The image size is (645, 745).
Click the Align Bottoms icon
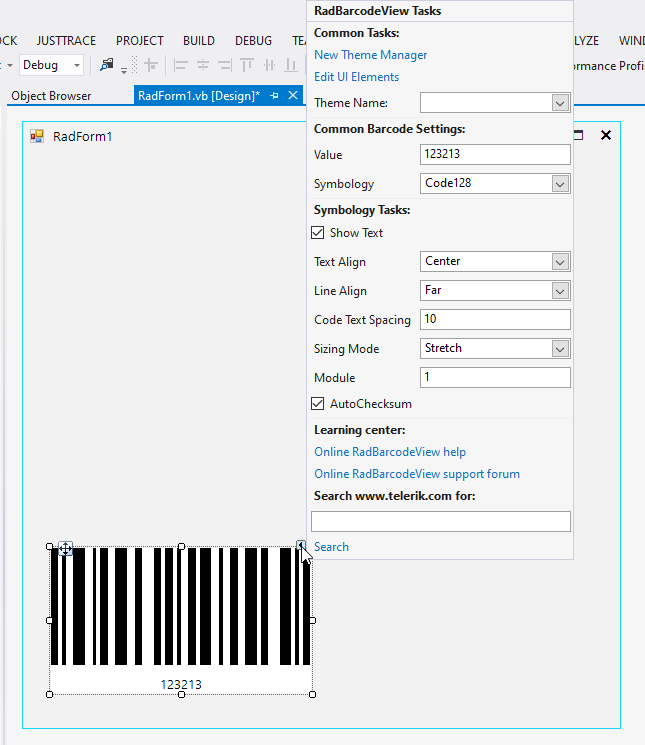tap(290, 65)
